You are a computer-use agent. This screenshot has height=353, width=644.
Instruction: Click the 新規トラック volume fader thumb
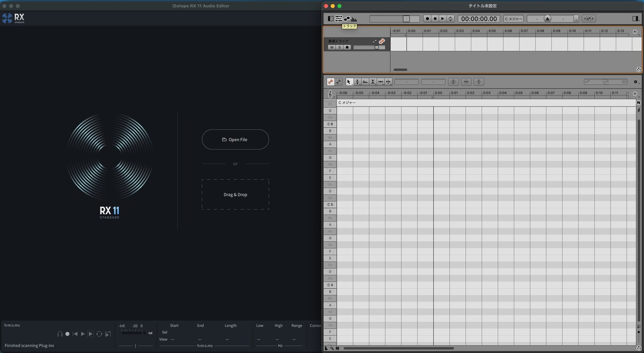pos(377,47)
